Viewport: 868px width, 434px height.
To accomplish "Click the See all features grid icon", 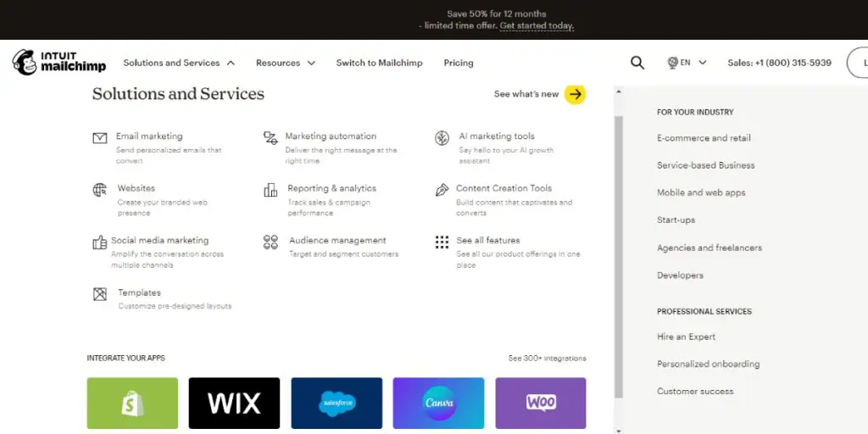I will point(442,242).
